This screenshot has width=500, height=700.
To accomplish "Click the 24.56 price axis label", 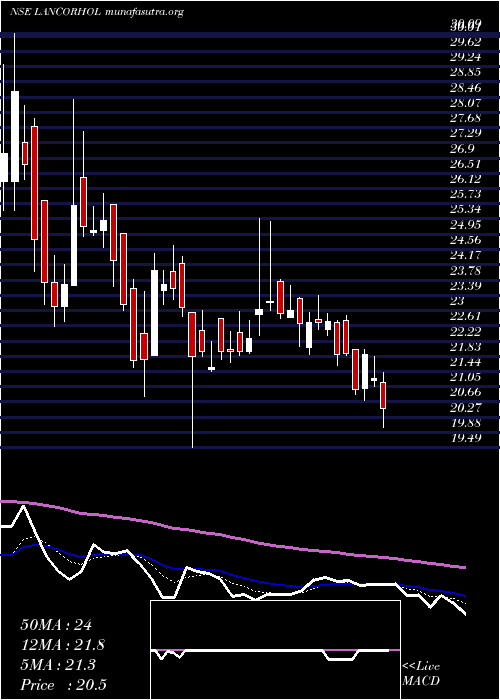I will (465, 240).
